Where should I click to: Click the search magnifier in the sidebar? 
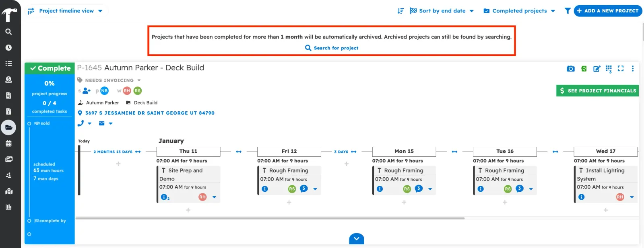[8, 32]
